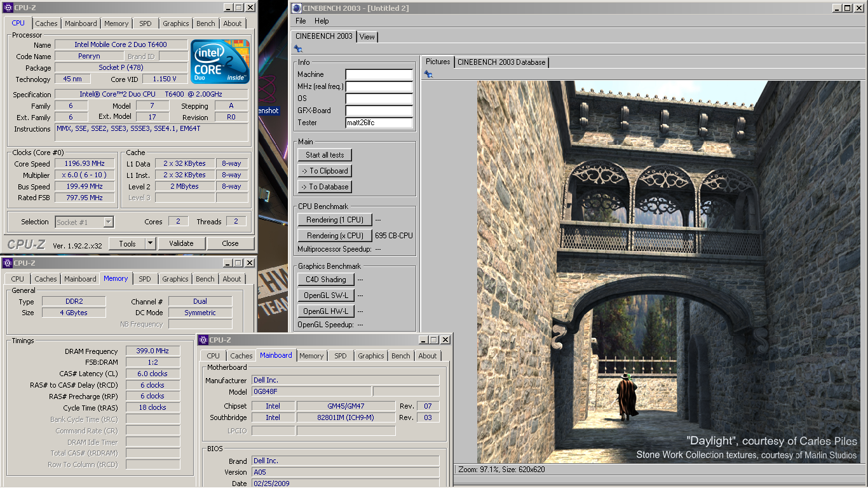Select About tab in the Mainboard CPU-Z window
This screenshot has height=488, width=868.
[428, 356]
